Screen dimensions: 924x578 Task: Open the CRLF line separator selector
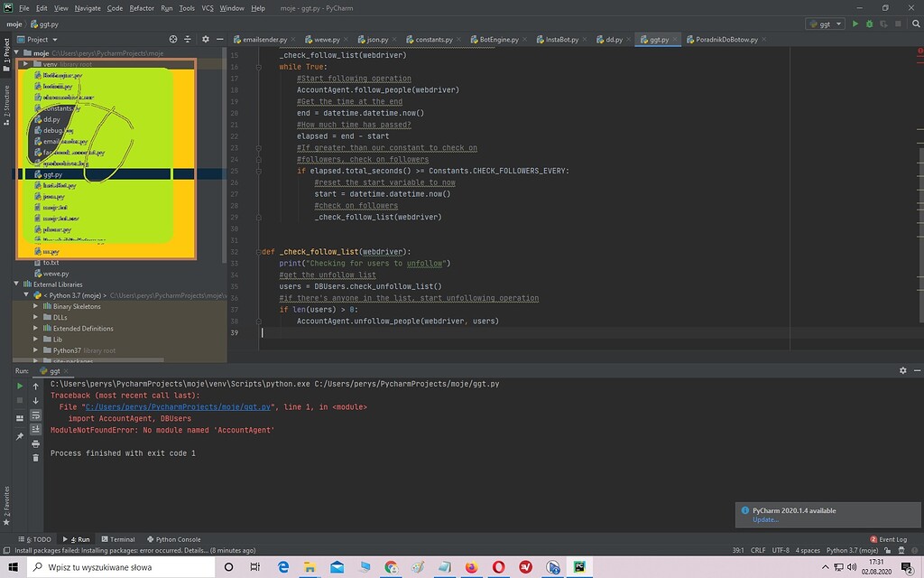pos(758,550)
